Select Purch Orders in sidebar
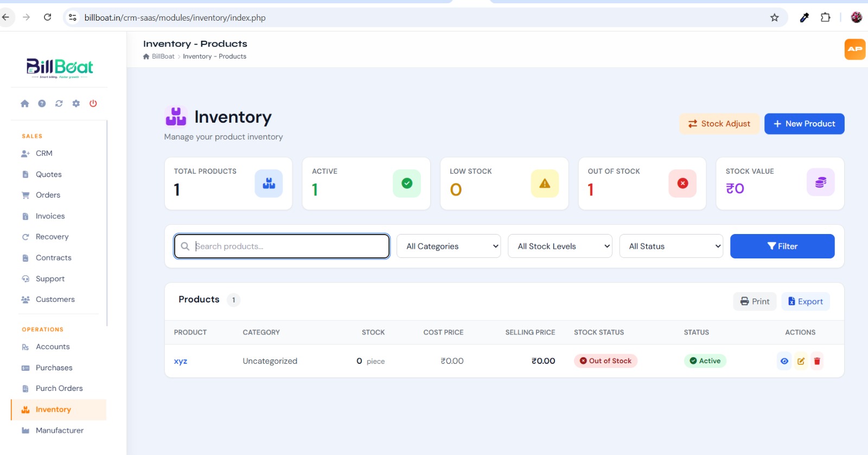 [59, 388]
